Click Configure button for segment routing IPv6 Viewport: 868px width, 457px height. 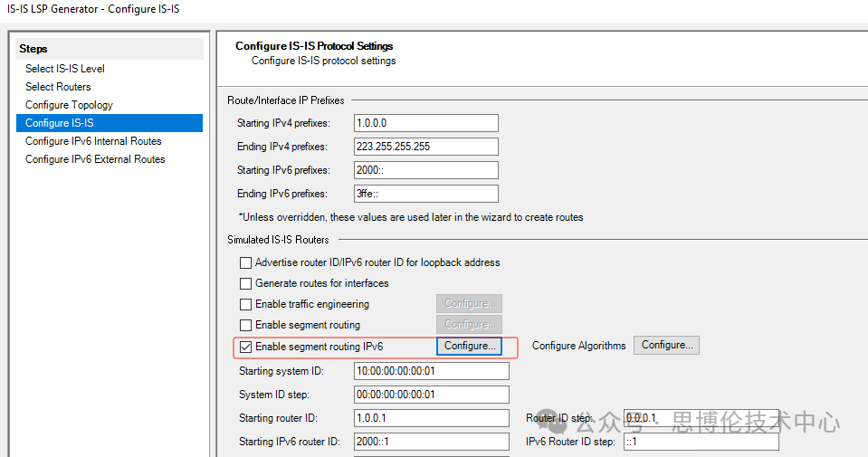pos(470,346)
